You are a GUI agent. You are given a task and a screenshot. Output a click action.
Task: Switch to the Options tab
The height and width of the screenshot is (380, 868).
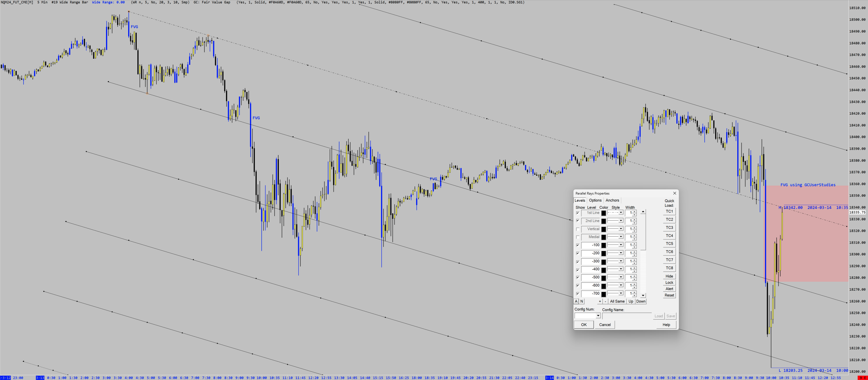point(595,200)
